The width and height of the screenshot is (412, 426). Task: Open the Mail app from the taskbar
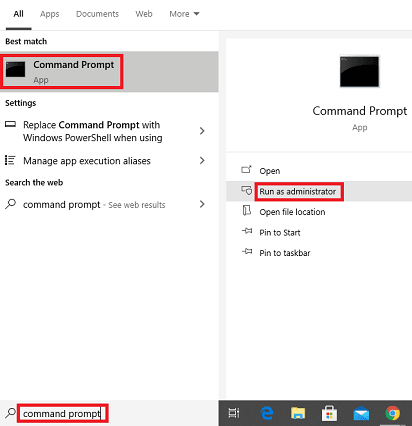361,414
